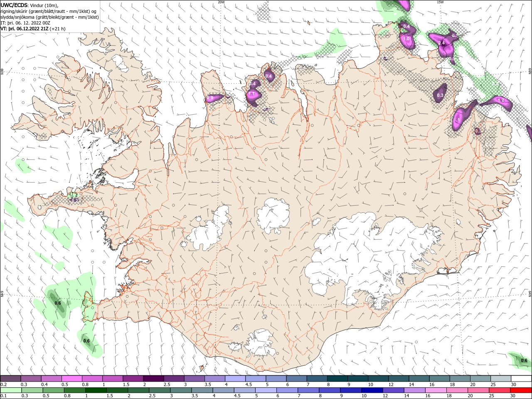Pick the deep blue swatch at 10 on the rain scale
The image size is (532, 399).
[x=372, y=390]
